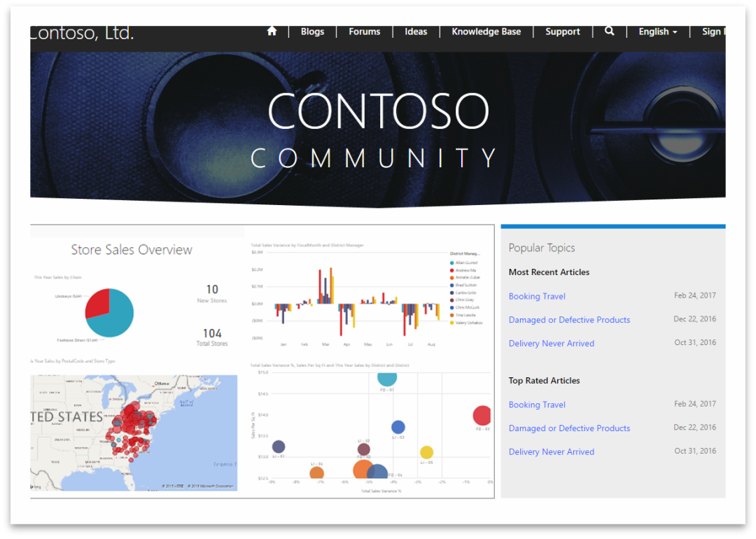Click the Popular Topics heading
The image size is (756, 539).
coord(541,248)
